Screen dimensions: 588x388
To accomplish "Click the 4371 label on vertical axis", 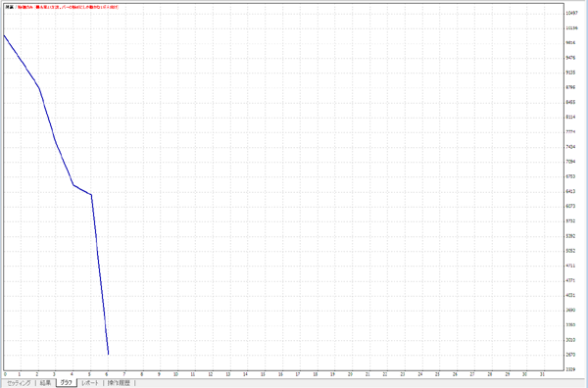I will point(570,280).
